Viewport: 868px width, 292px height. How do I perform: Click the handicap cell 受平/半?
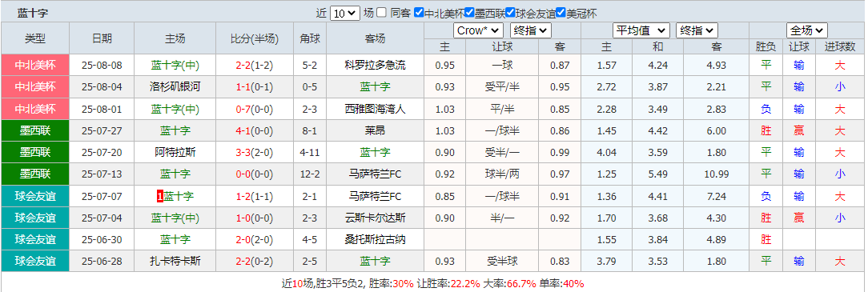click(501, 87)
